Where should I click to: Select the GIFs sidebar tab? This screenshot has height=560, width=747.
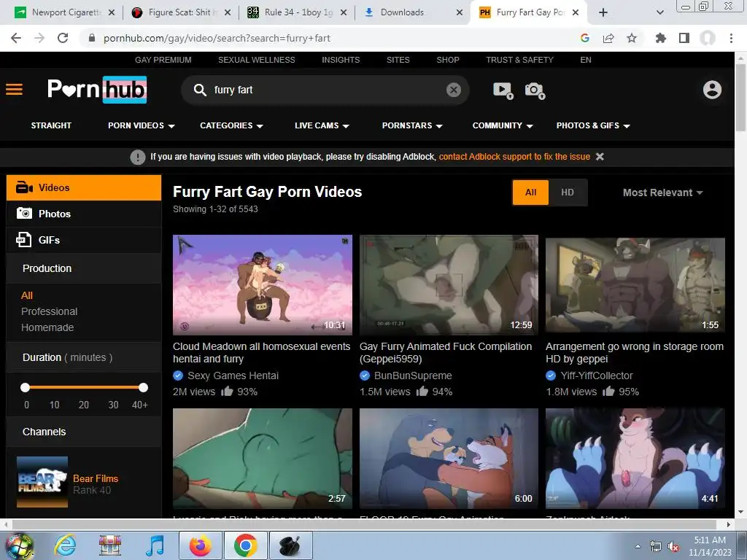(x=84, y=240)
